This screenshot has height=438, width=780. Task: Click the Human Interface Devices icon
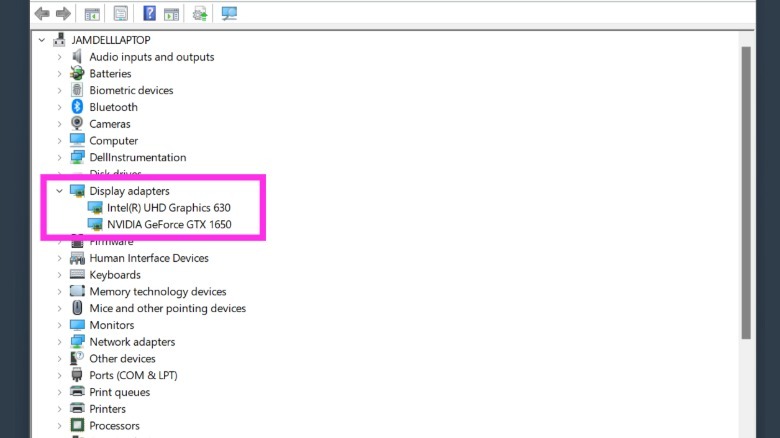click(77, 258)
